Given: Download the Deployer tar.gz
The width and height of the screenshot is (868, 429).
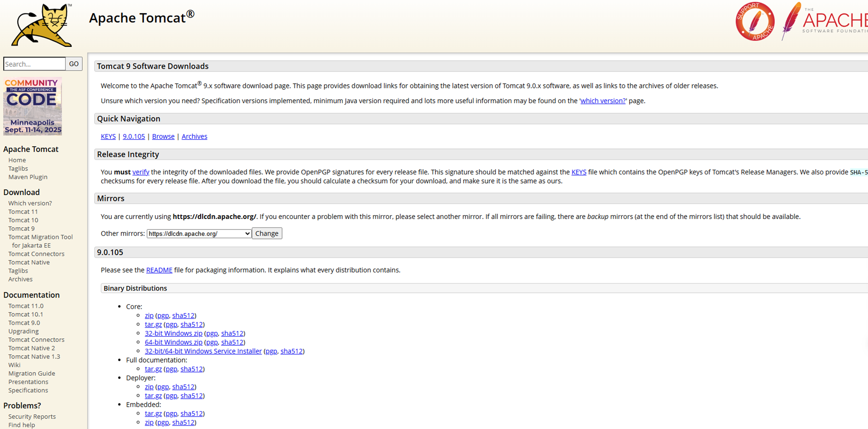Looking at the screenshot, I should 153,396.
